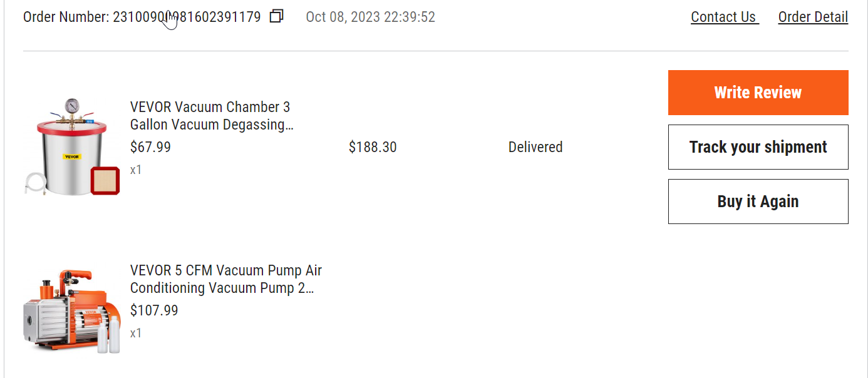This screenshot has width=868, height=378.
Task: Click the "Order Number:" label
Action: coord(66,17)
